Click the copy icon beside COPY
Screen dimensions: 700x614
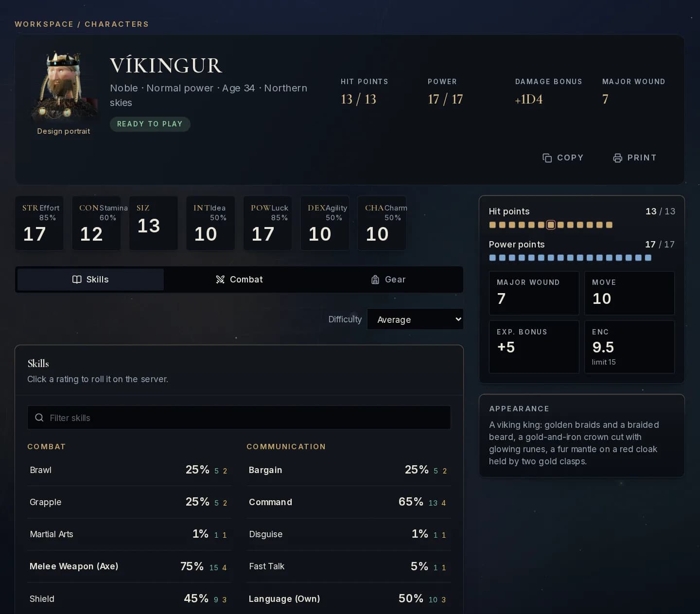tap(547, 158)
